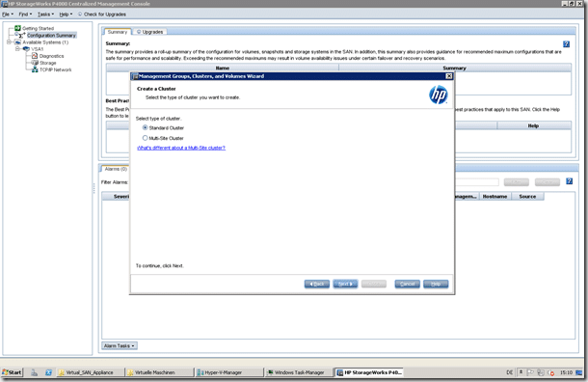
Task: Select the VSA1 storage system
Action: point(38,49)
